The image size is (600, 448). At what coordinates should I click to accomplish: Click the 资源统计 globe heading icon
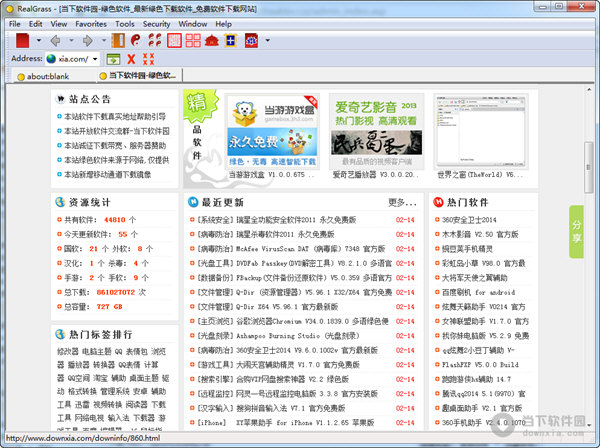tap(60, 202)
